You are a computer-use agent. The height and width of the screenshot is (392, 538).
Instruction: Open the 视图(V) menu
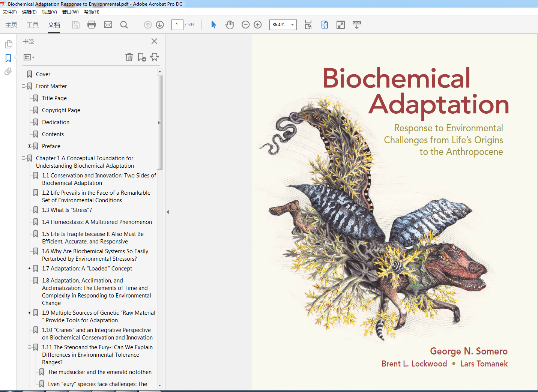point(49,12)
